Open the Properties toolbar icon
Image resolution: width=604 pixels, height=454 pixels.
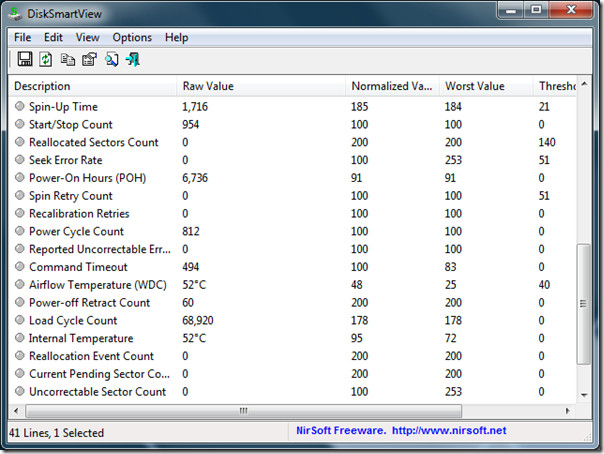[x=89, y=59]
